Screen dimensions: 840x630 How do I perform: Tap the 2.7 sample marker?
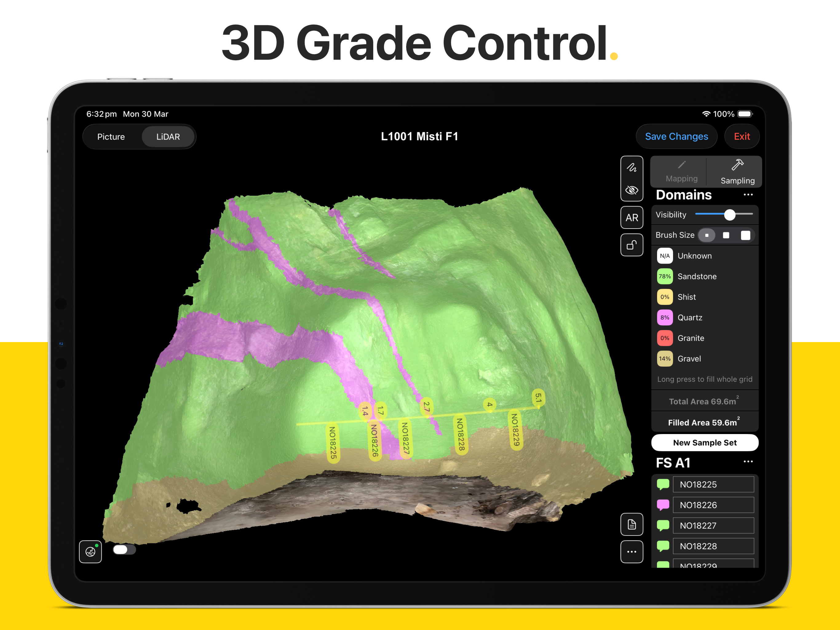[x=426, y=407]
